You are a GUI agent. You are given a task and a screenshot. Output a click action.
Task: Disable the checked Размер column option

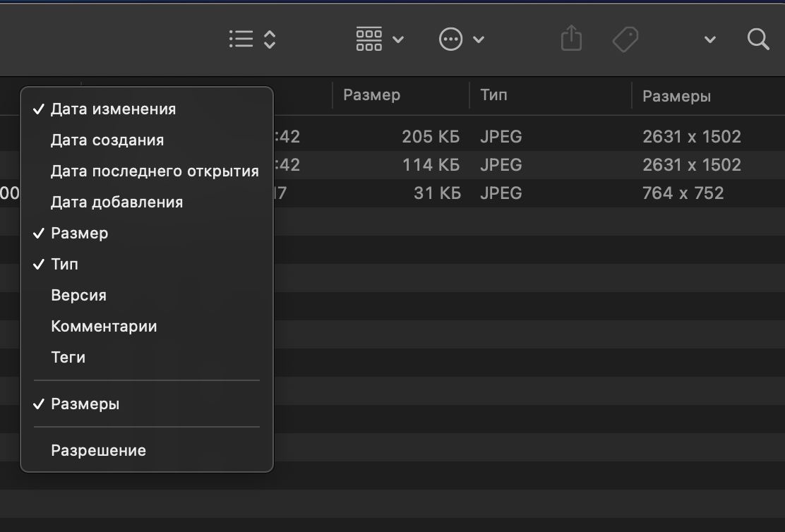(79, 234)
